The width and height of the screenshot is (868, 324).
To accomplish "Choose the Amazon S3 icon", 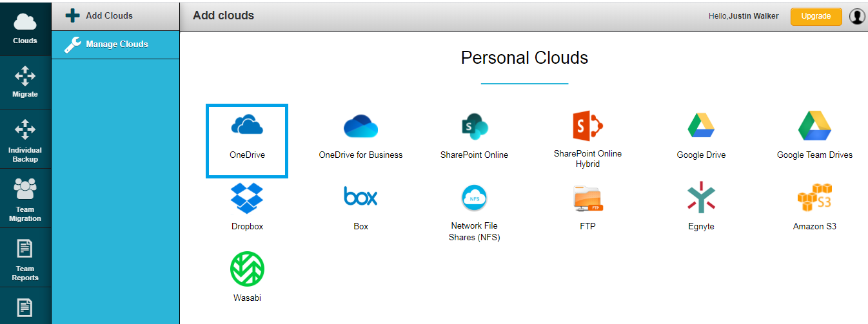I will [814, 198].
